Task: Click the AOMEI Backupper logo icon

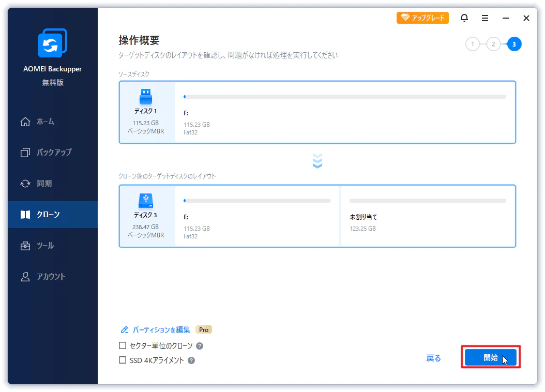Action: 53,43
